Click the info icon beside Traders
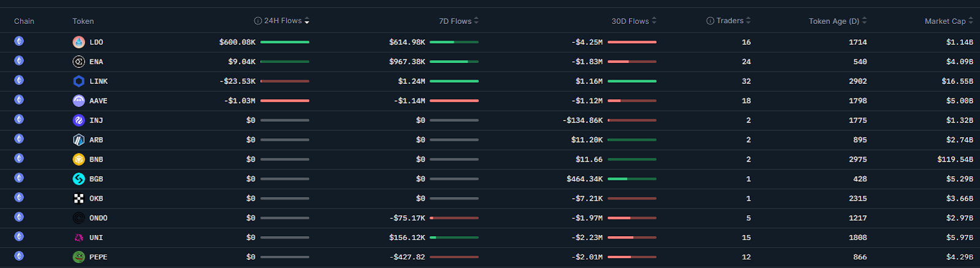Screen dimensions: 980x268 point(710,21)
